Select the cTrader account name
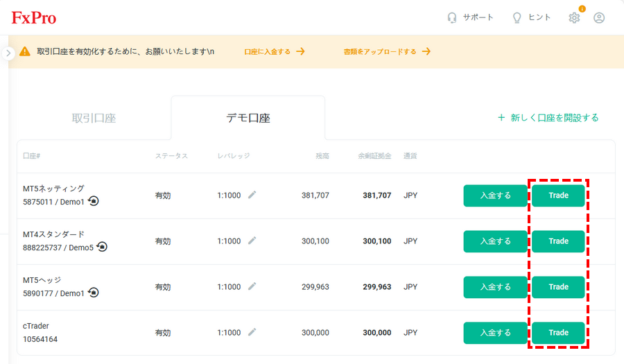The image size is (624, 364). [36, 326]
